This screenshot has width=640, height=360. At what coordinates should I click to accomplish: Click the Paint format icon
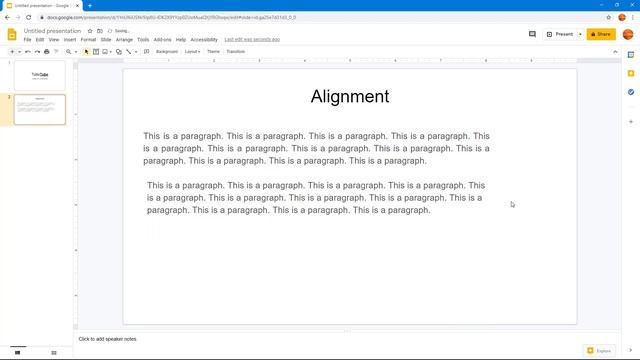[x=56, y=52]
